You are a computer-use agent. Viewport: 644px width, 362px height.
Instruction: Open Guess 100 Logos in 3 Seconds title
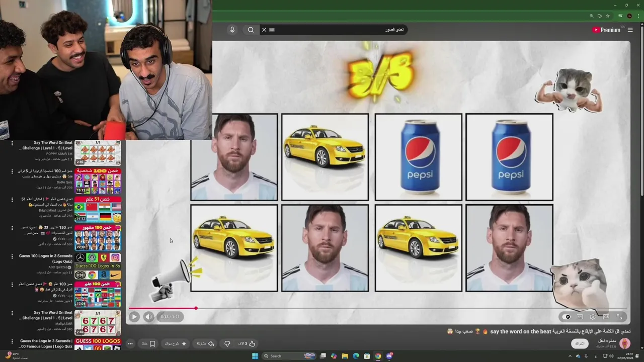(46, 259)
